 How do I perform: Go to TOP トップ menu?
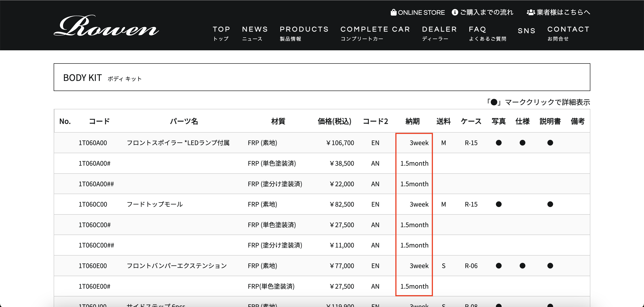point(222,34)
